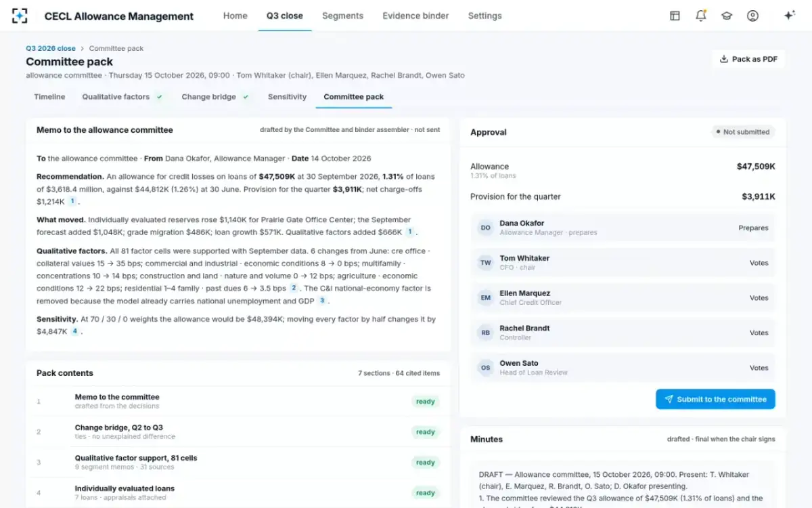Click the CECL app logo icon
812x508 pixels.
[20, 16]
